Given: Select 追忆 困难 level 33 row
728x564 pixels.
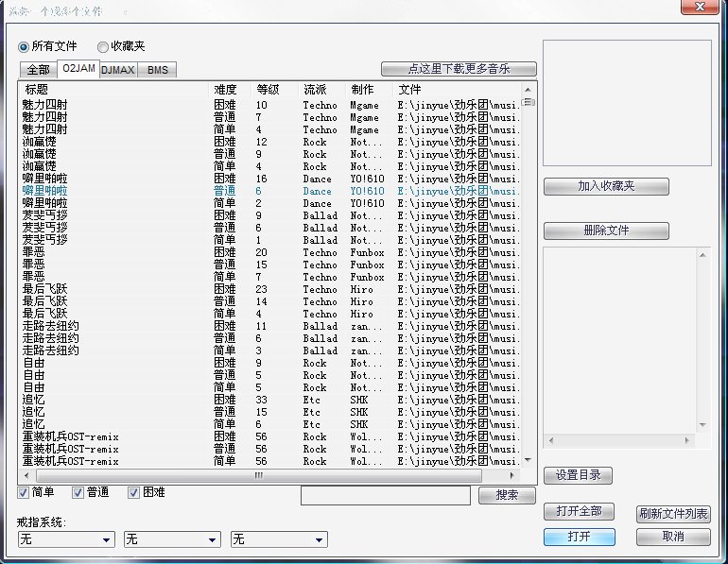Looking at the screenshot, I should coord(270,400).
